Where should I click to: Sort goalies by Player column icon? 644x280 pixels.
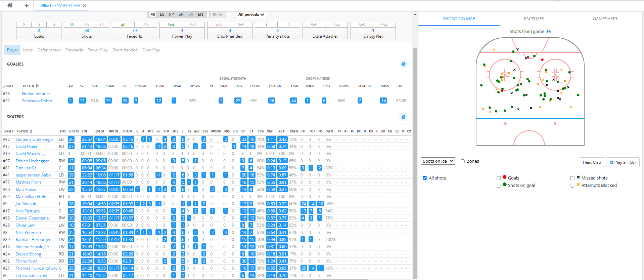(37, 86)
